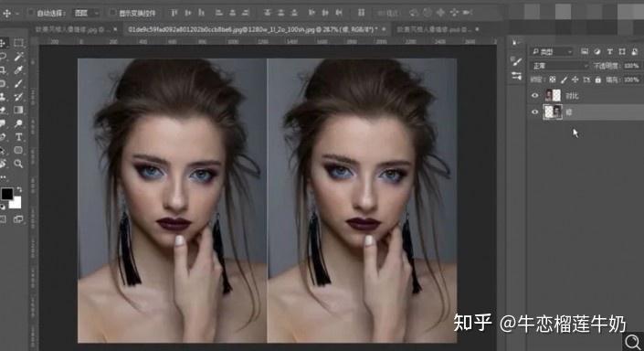Open the Auto-Select target dropdown
Image resolution: width=644 pixels, height=351 pixels.
86,13
